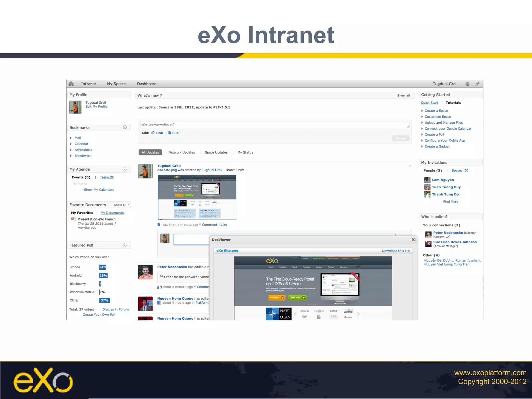Switch to My Status tab
The height and width of the screenshot is (399, 532).
coord(245,152)
